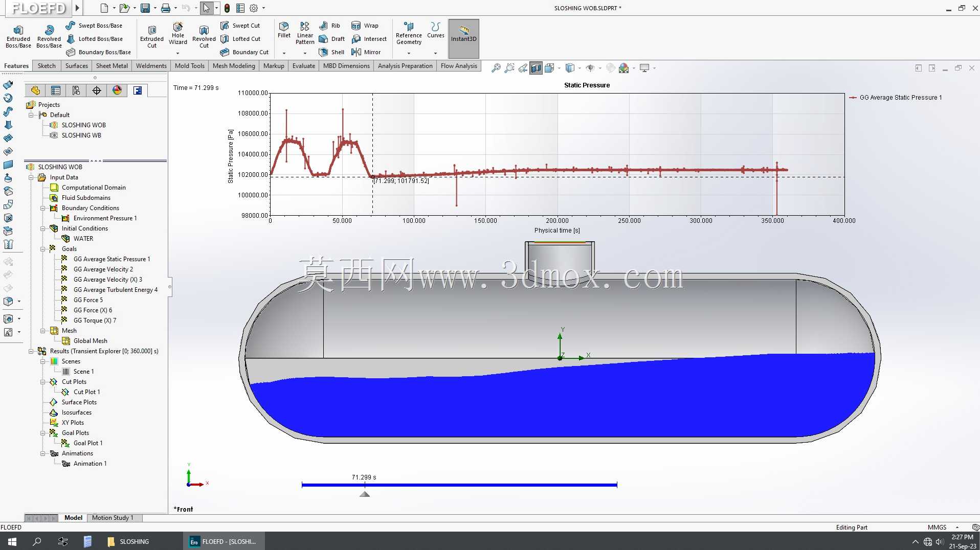Switch to the Flow Analysis tab

pyautogui.click(x=459, y=66)
